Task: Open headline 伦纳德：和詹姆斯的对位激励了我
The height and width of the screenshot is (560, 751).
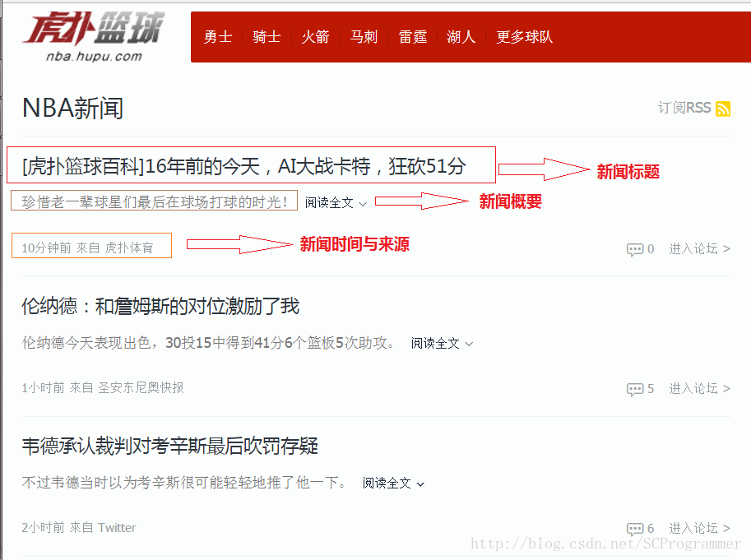Action: [x=160, y=306]
